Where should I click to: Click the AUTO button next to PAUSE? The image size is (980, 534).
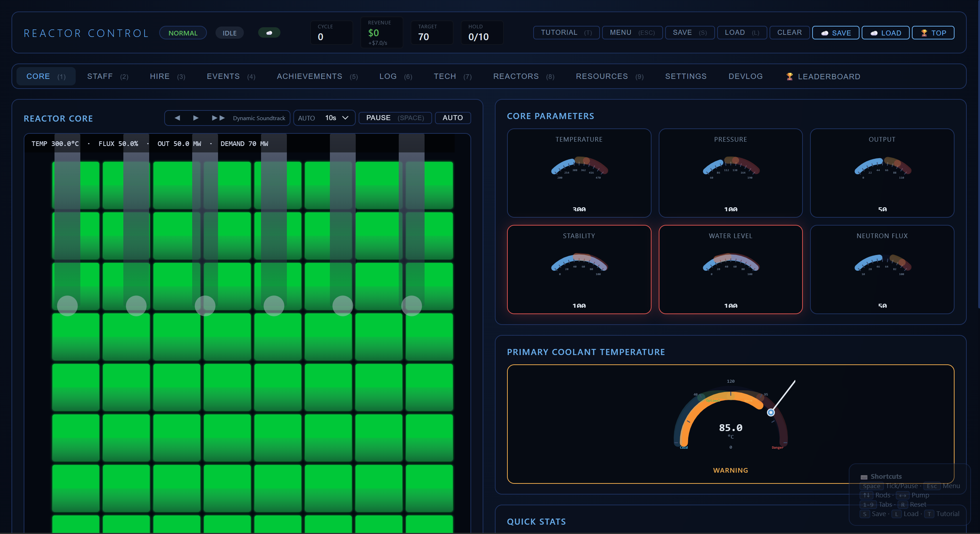(x=452, y=118)
